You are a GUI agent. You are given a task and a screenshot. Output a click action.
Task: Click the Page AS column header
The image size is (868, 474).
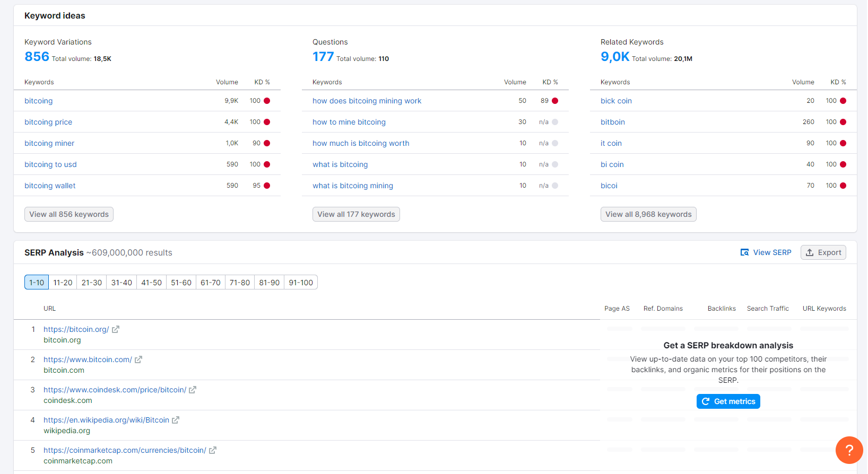pyautogui.click(x=617, y=309)
